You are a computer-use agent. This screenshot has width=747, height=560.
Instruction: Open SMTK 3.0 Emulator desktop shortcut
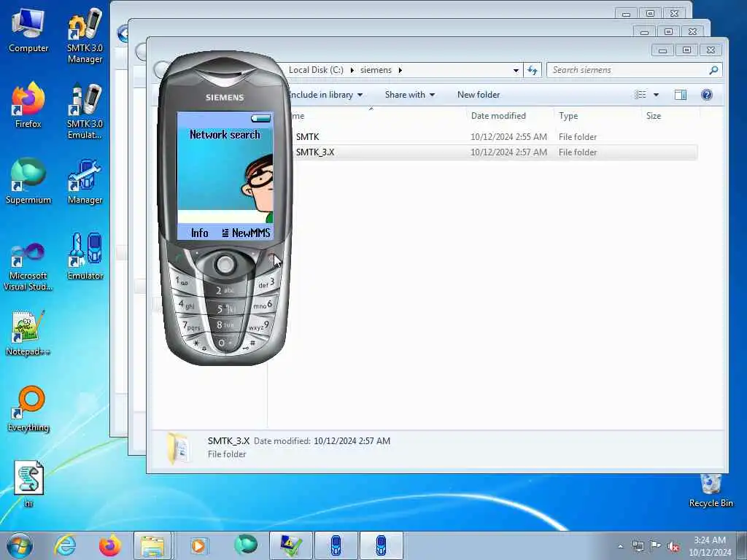pyautogui.click(x=85, y=112)
